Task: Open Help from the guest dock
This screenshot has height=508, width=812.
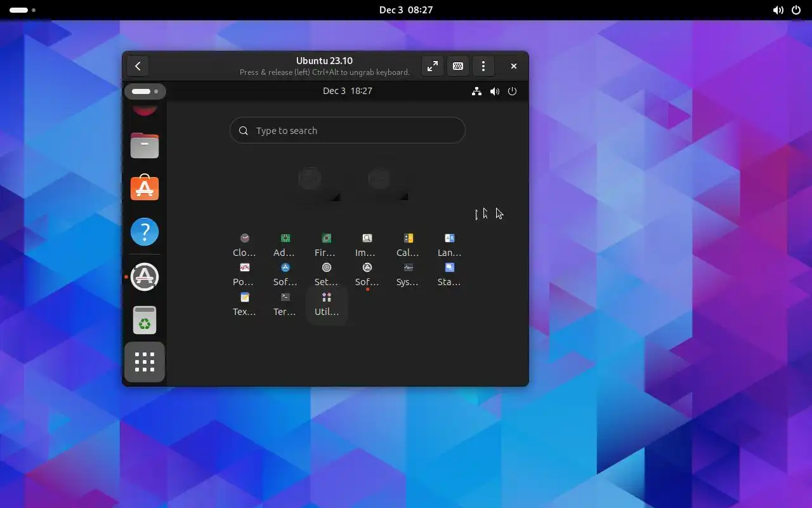Action: pyautogui.click(x=145, y=232)
